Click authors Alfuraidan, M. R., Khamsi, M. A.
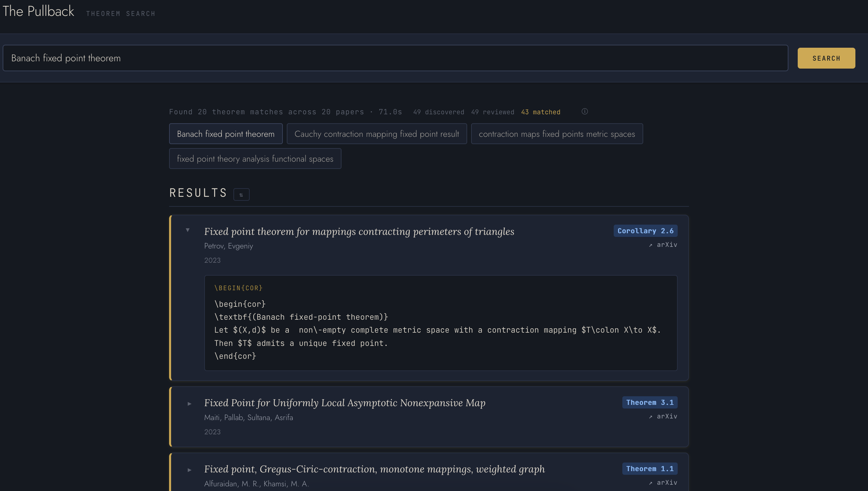 pos(257,484)
